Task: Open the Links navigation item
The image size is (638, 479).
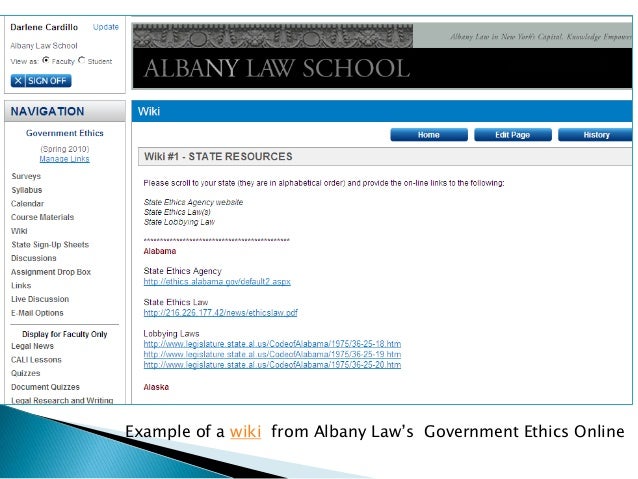Action: tap(21, 285)
